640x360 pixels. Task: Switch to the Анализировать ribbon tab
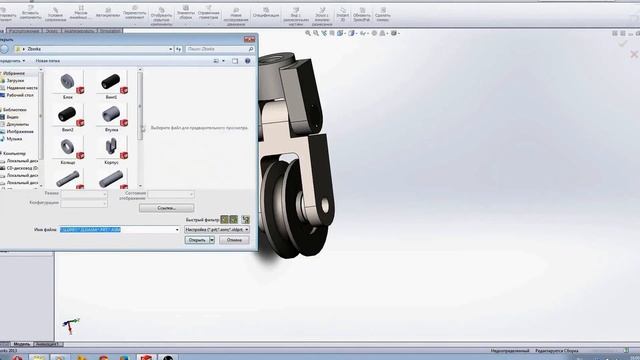point(79,31)
